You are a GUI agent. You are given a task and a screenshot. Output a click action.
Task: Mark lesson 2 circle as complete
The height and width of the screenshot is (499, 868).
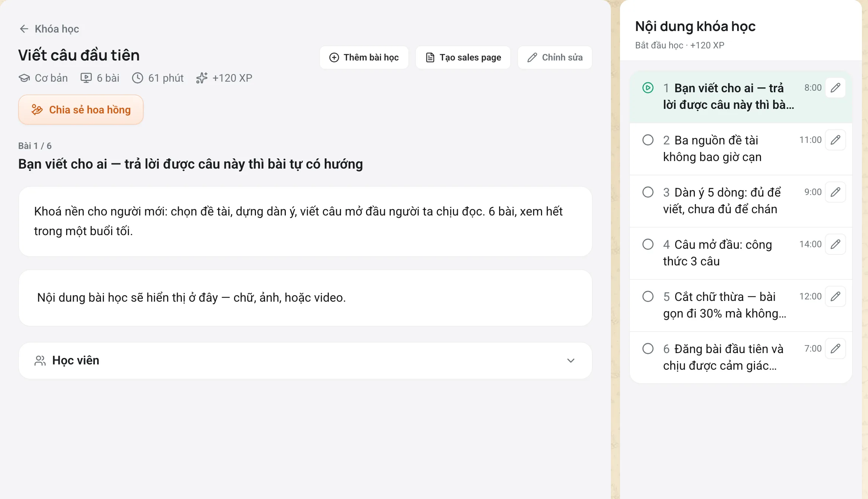[x=648, y=140]
